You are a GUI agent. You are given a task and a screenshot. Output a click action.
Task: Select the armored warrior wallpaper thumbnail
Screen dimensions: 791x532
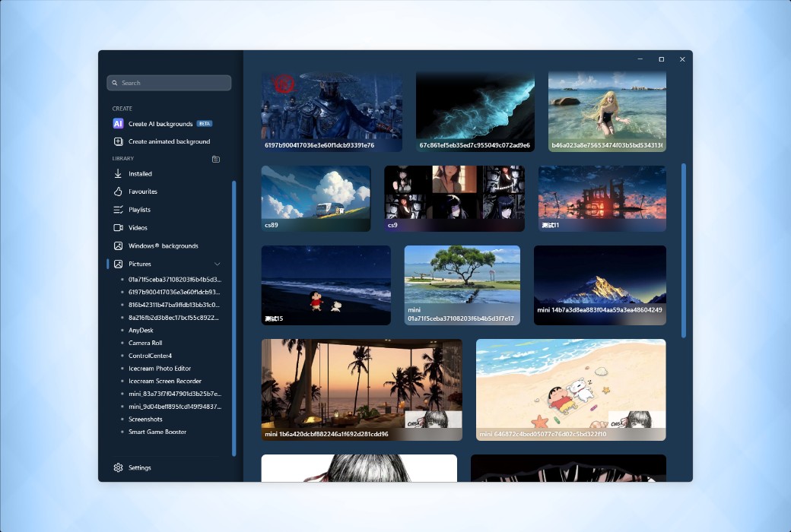[332, 112]
